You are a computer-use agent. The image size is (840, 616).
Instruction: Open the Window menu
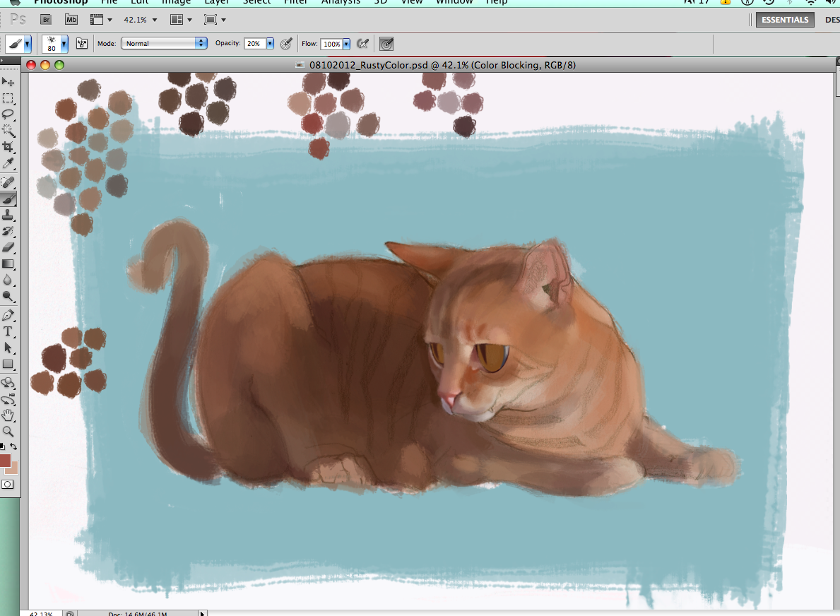point(454,3)
